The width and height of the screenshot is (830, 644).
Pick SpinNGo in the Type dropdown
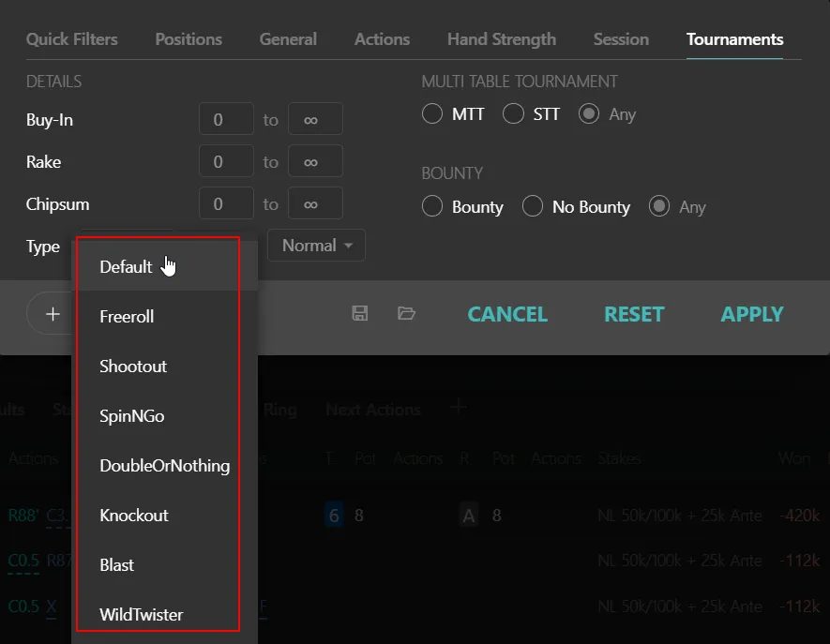click(132, 416)
